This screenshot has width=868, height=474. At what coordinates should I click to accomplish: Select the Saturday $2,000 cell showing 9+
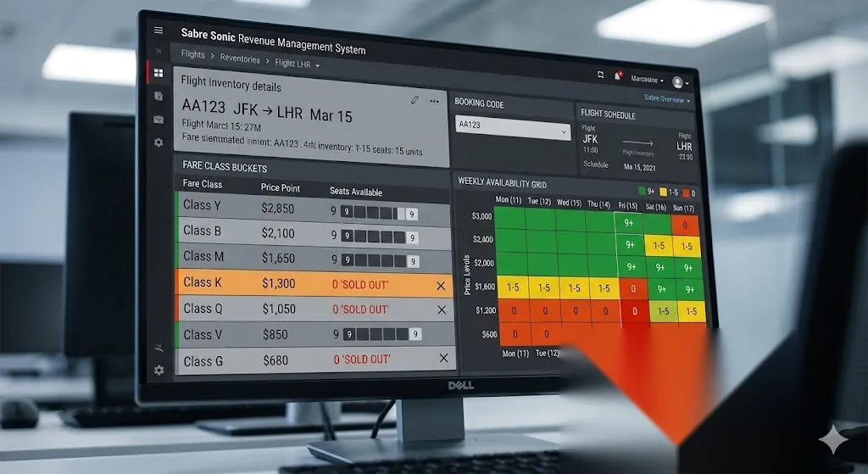pyautogui.click(x=659, y=267)
